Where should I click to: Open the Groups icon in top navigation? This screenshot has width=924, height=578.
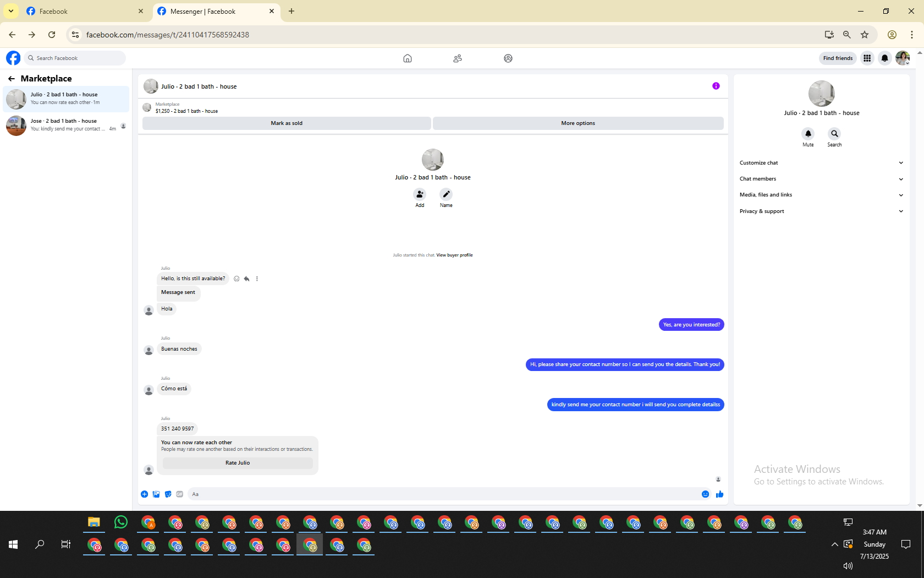pos(508,58)
